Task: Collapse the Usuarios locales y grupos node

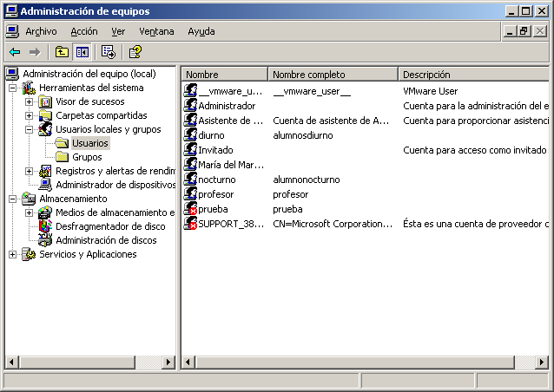Action: pyautogui.click(x=29, y=129)
